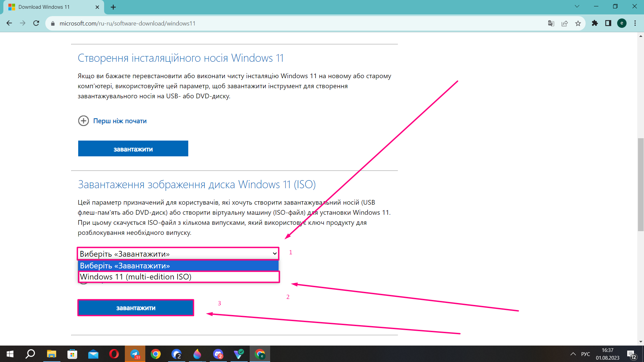Click the media creation 'завантажити' button

click(x=133, y=149)
